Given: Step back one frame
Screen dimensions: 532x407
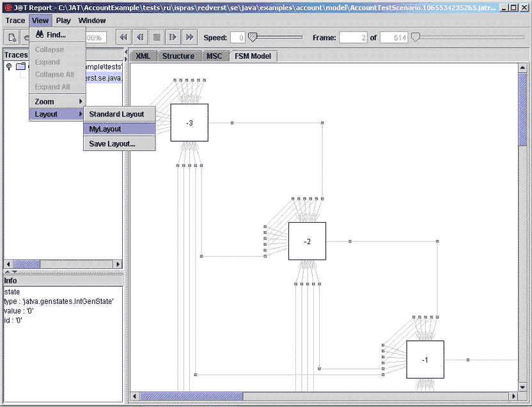Looking at the screenshot, I should (140, 38).
